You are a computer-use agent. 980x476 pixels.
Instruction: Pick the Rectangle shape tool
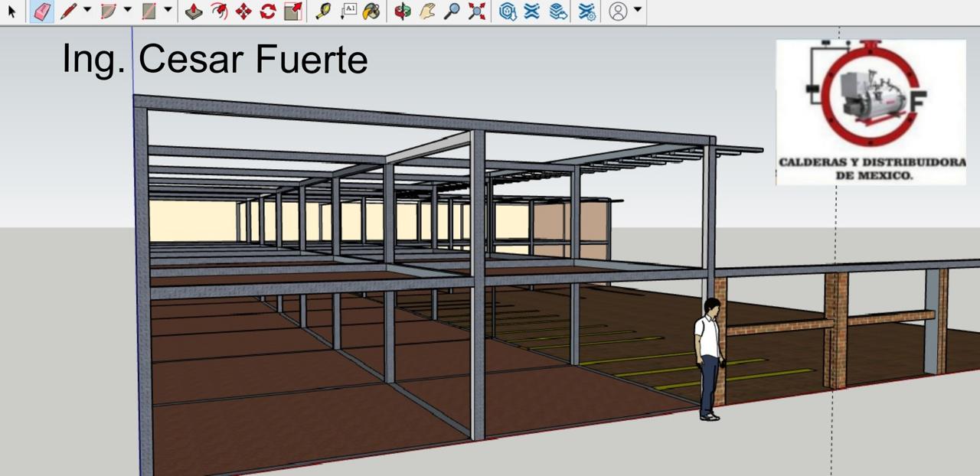pos(149,11)
